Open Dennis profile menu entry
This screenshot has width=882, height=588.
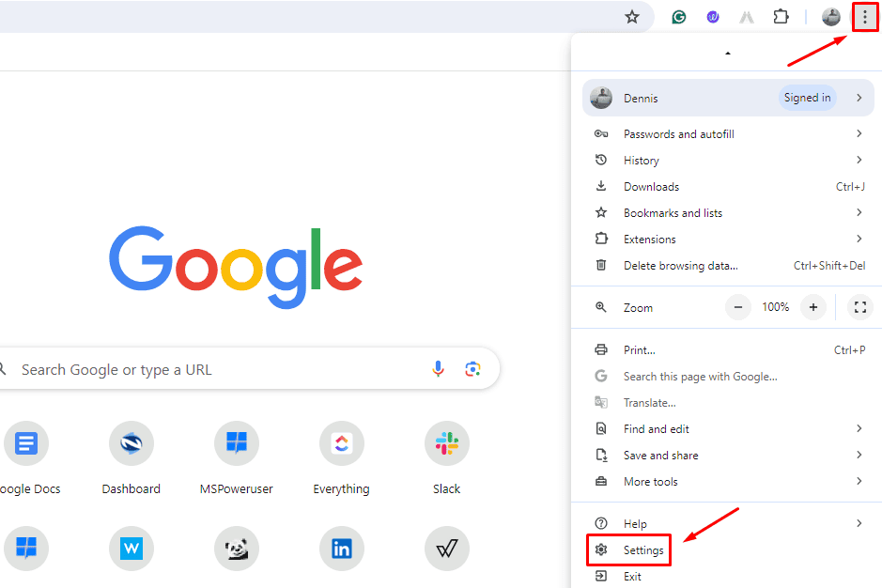pyautogui.click(x=728, y=98)
